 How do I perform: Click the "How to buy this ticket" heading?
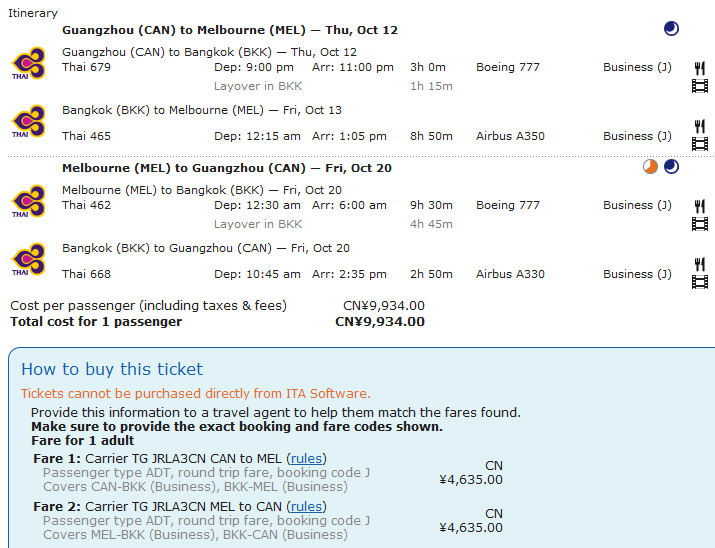[x=112, y=369]
